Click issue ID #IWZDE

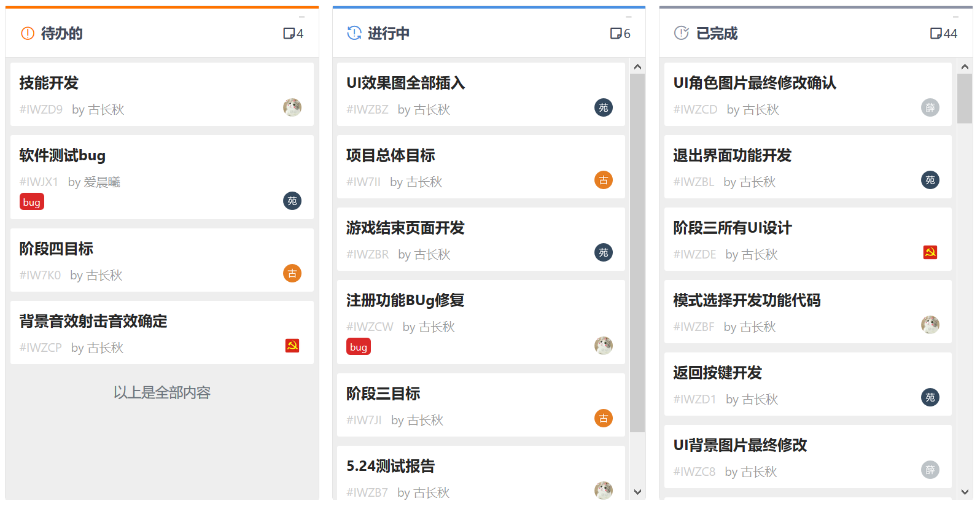(694, 254)
